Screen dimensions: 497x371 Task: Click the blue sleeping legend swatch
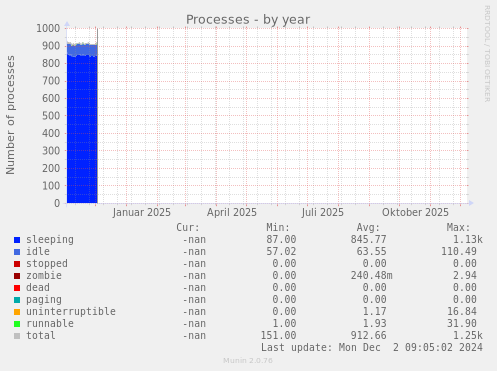point(17,240)
